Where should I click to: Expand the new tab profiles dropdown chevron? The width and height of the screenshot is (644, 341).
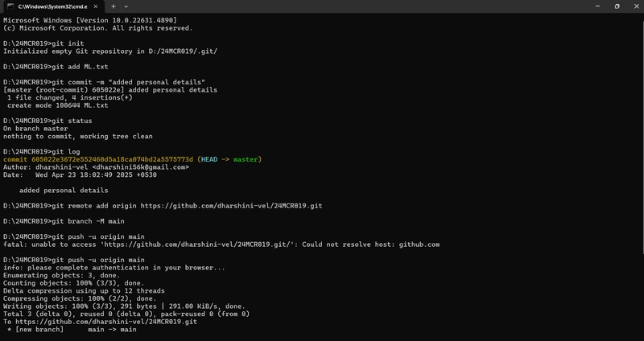(126, 6)
